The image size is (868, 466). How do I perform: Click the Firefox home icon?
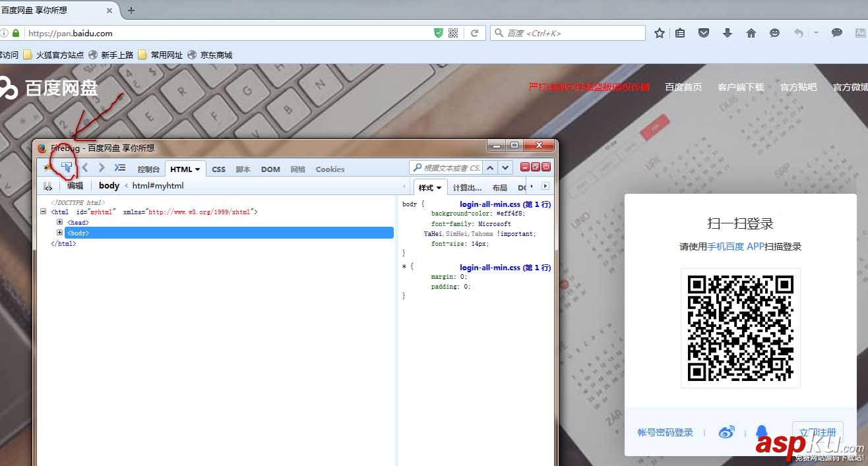tap(751, 32)
